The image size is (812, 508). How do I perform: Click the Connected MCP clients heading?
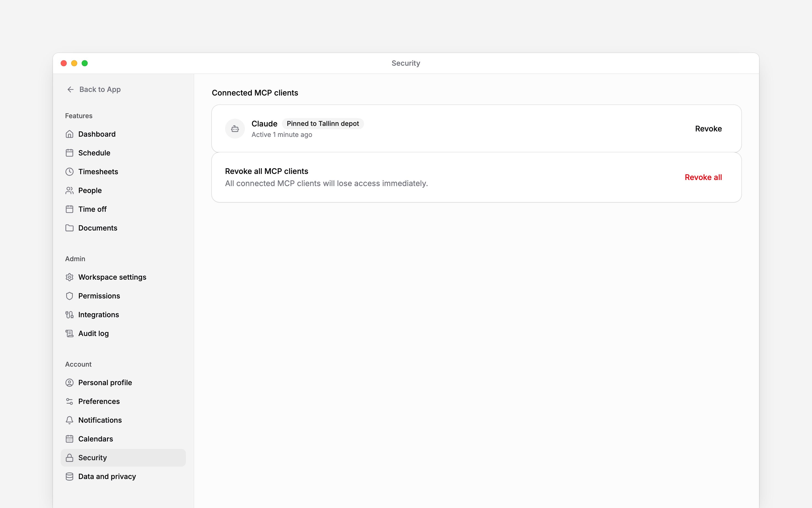click(x=255, y=93)
